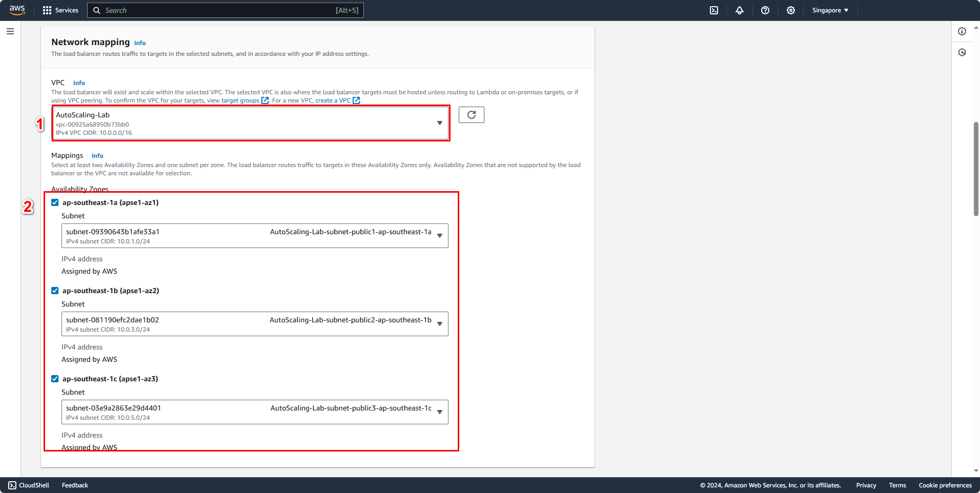Uncheck ap-southeast-1a availability zone
This screenshot has width=980, height=493.
pyautogui.click(x=55, y=202)
